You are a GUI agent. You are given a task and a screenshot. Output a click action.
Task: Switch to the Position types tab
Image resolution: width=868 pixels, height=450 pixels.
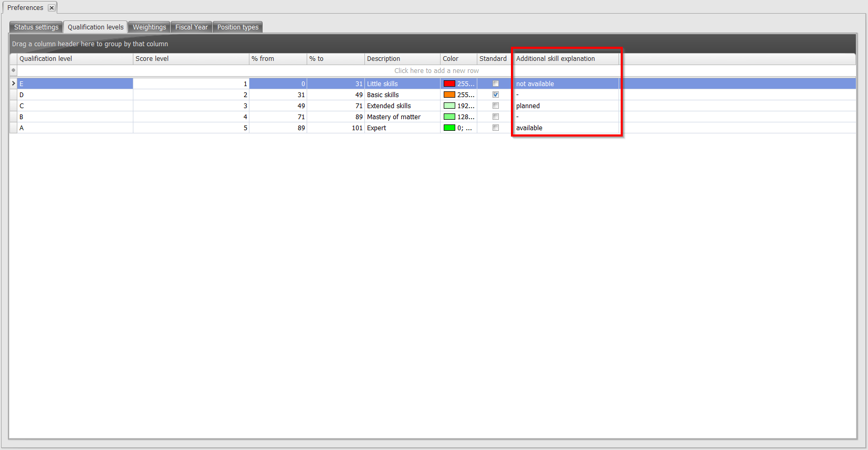(x=237, y=27)
